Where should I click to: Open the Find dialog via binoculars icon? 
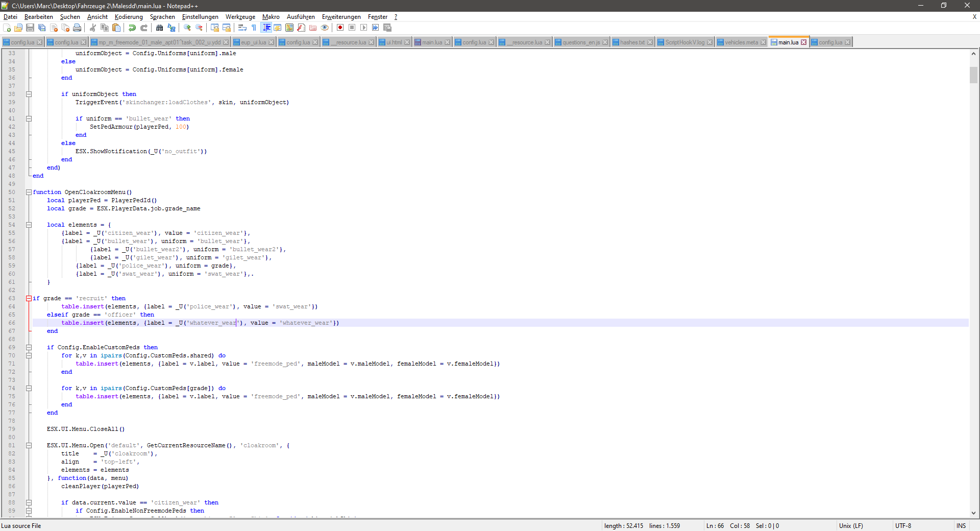pyautogui.click(x=159, y=28)
